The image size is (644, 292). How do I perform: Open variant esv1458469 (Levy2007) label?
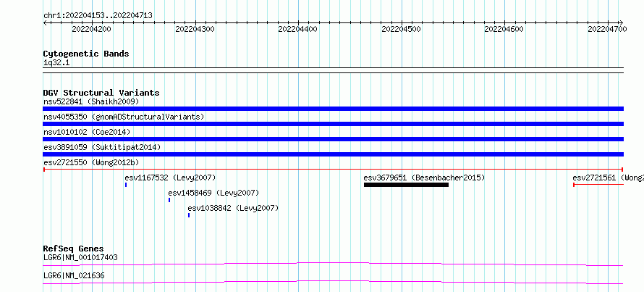point(213,193)
